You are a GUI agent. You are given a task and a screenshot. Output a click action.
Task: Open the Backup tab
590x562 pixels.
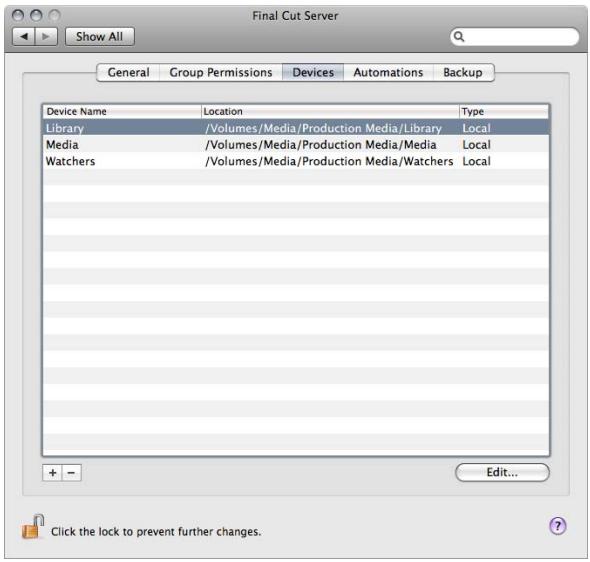[463, 72]
